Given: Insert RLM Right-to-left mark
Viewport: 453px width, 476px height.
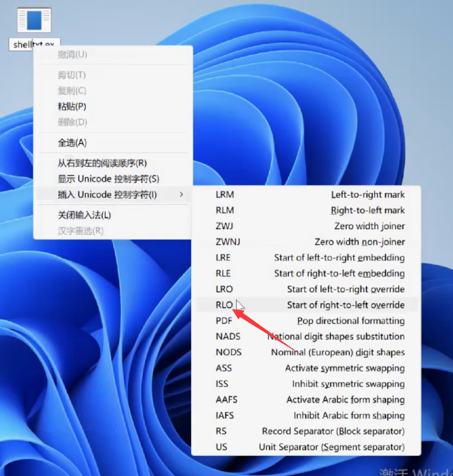Looking at the screenshot, I should [307, 210].
